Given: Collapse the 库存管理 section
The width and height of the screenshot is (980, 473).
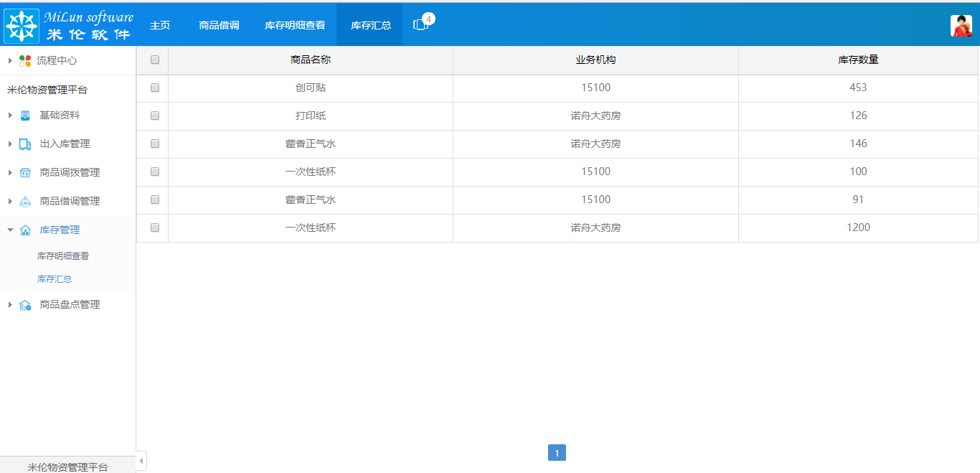Looking at the screenshot, I should (9, 230).
